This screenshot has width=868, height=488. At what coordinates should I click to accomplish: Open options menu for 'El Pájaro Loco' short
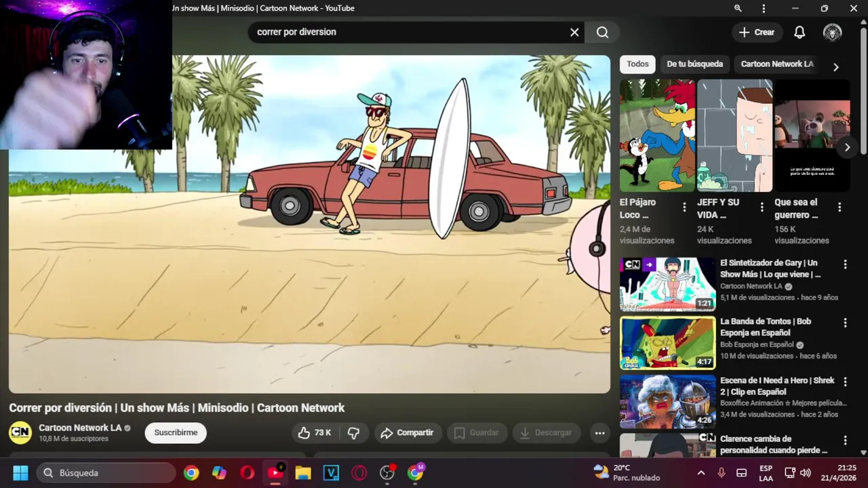click(x=684, y=207)
